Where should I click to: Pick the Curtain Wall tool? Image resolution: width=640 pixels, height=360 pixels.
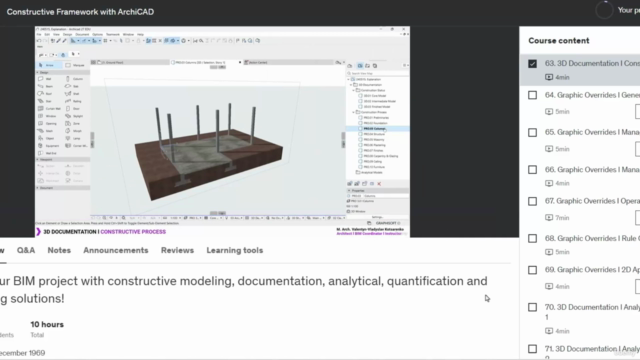click(x=49, y=109)
